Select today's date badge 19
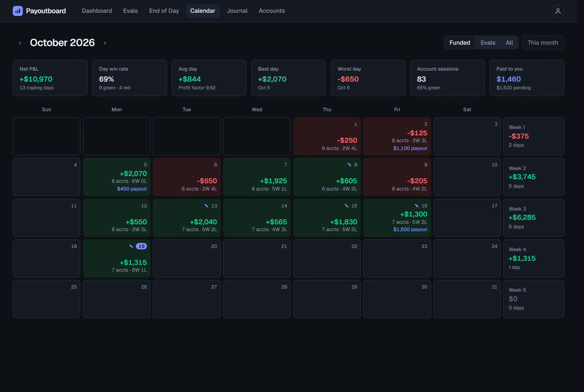This screenshot has height=392, width=584. (x=141, y=246)
